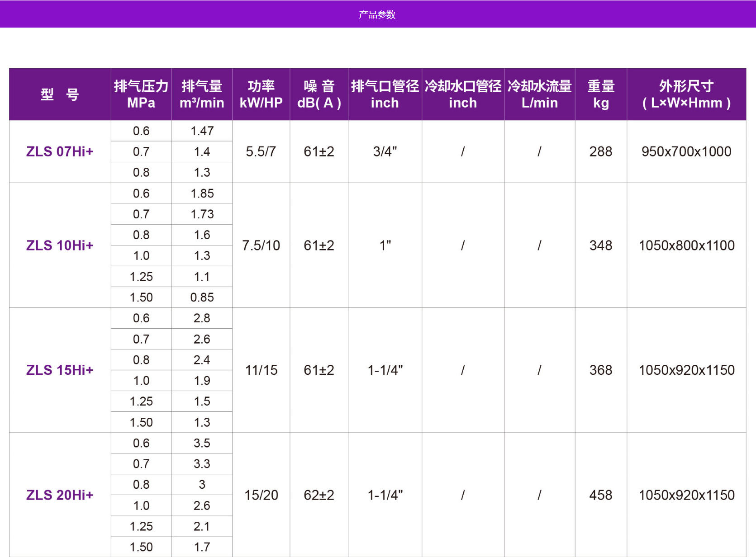Click model name ZLS 15Hi+

pyautogui.click(x=60, y=370)
